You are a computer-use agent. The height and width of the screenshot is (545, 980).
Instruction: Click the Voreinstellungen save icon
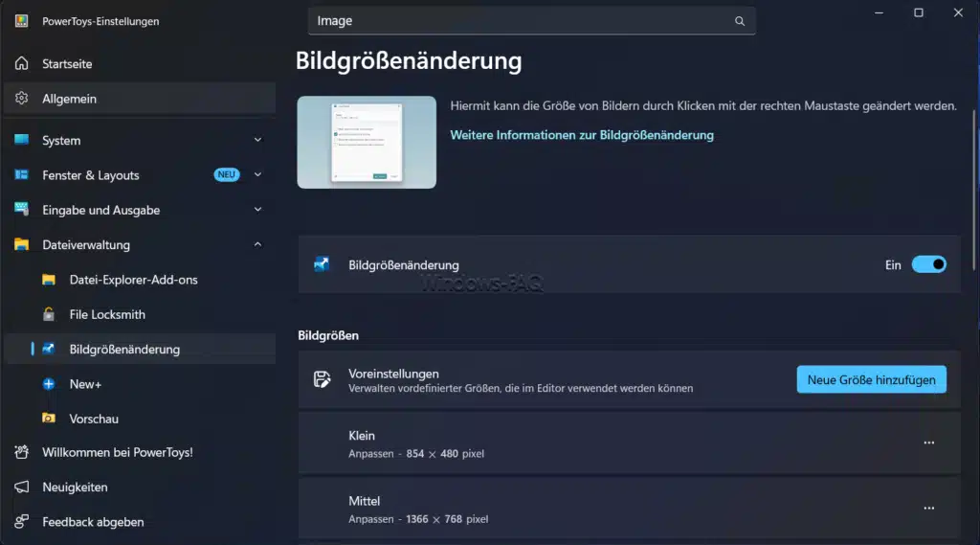tap(322, 379)
